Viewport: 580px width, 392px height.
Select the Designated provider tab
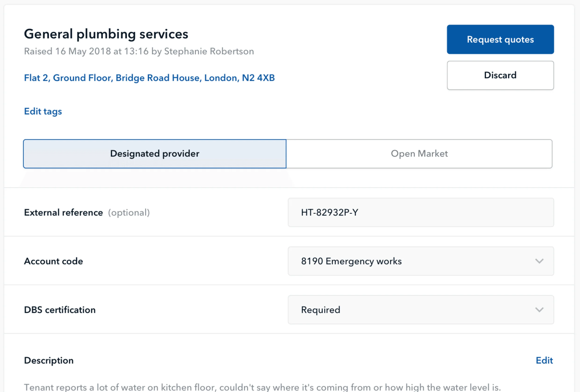(155, 154)
